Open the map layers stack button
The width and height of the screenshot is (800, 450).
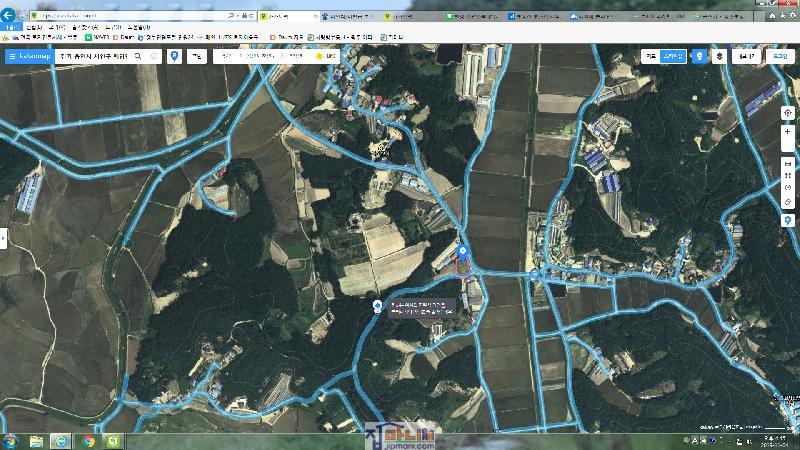tap(719, 56)
